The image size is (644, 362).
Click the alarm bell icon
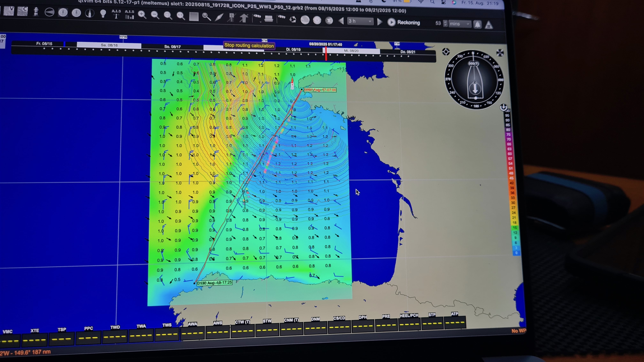point(478,24)
